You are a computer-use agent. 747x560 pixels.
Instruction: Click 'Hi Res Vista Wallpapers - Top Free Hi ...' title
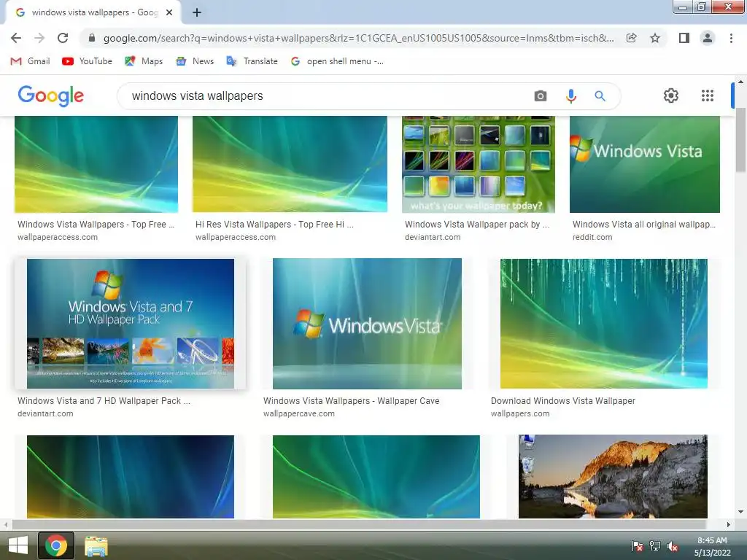coord(274,225)
